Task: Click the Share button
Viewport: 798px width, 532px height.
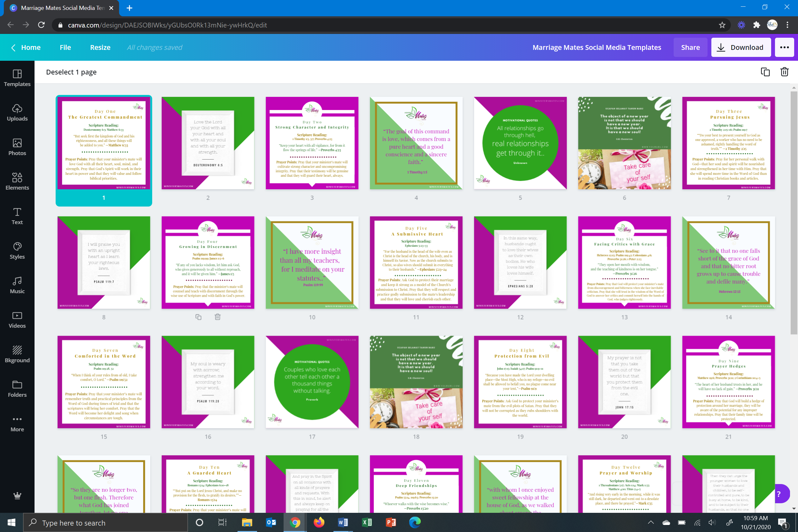Action: (690, 48)
